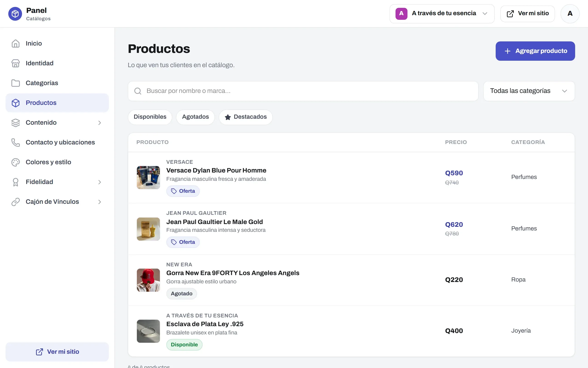
Task: Click Ver mi sitio button in header
Action: [527, 14]
